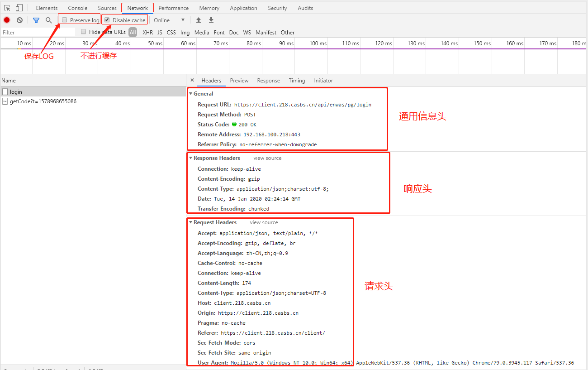Filter requests by Doc
Image resolution: width=588 pixels, height=370 pixels.
(234, 32)
